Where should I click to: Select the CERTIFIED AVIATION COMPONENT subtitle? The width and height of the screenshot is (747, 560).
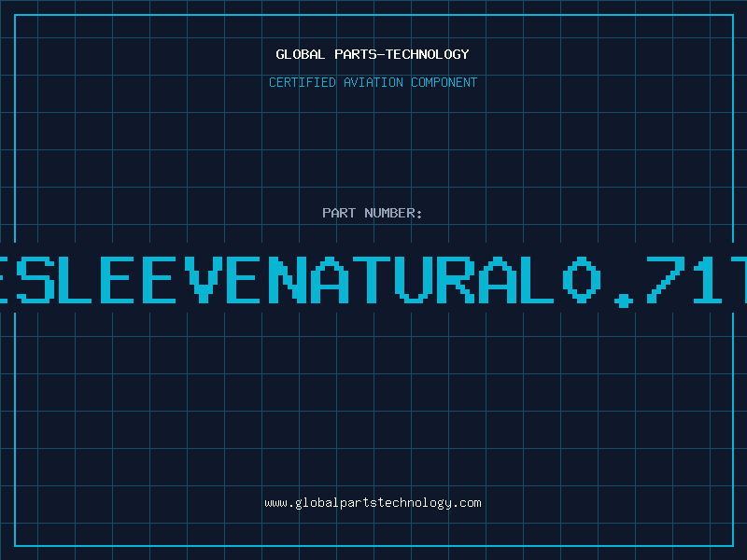[x=373, y=82]
